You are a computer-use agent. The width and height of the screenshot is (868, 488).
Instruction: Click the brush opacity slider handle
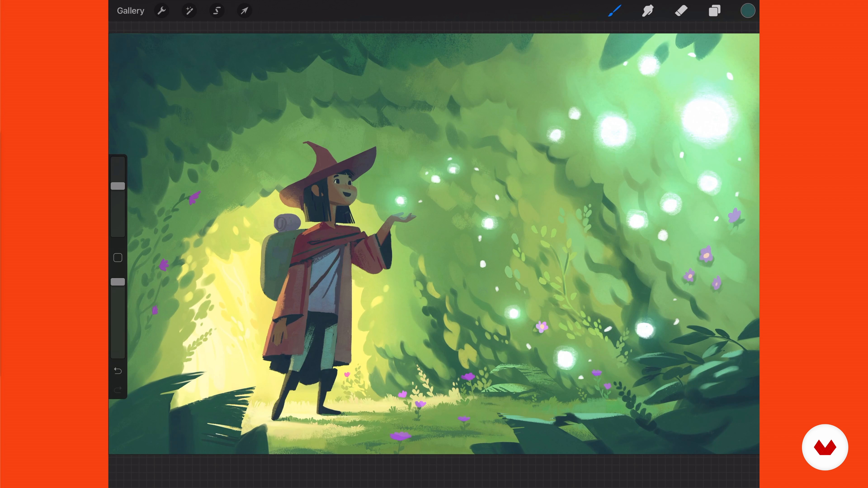[x=118, y=282]
